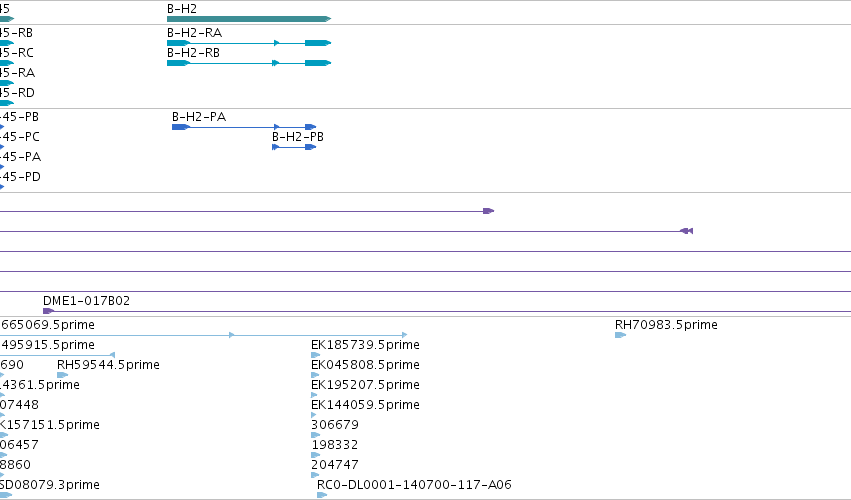This screenshot has height=500, width=851.
Task: Click the 45-PC protein label
Action: pos(20,137)
